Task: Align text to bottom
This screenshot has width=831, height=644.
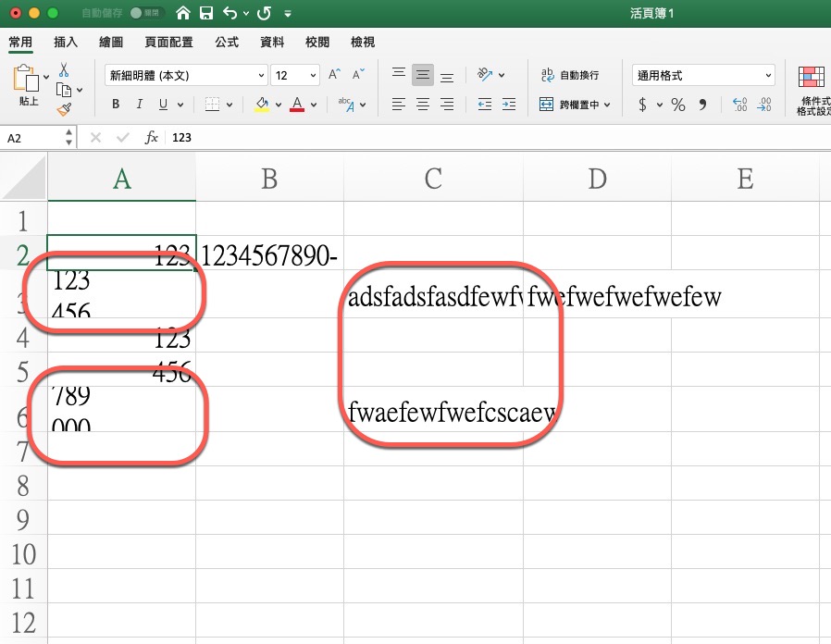Action: (x=447, y=78)
